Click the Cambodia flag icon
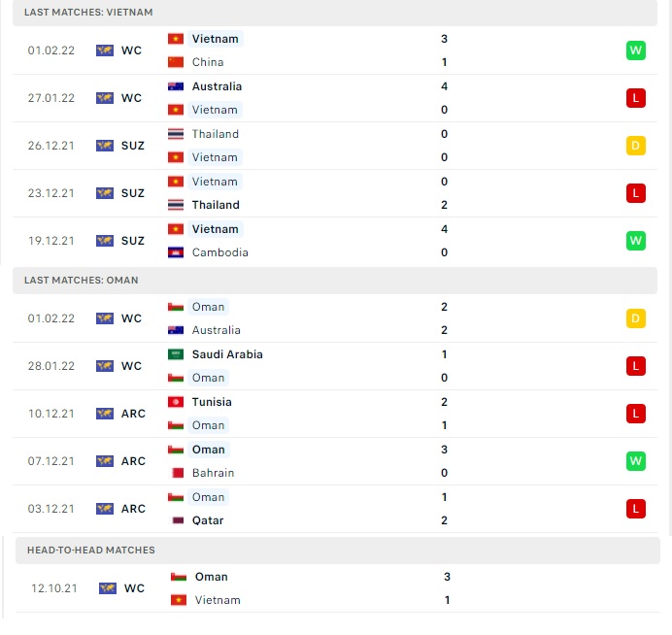 176,252
